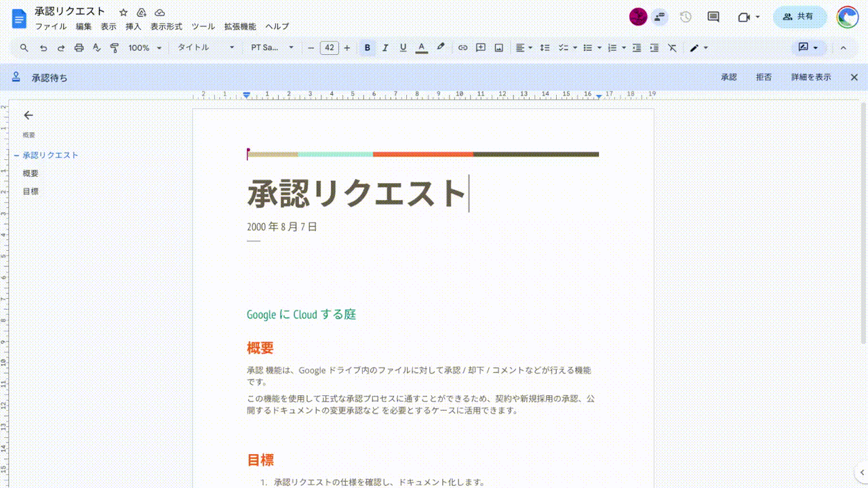Click the 拒否 reject button
Screen dimensions: 868x488
(764, 77)
